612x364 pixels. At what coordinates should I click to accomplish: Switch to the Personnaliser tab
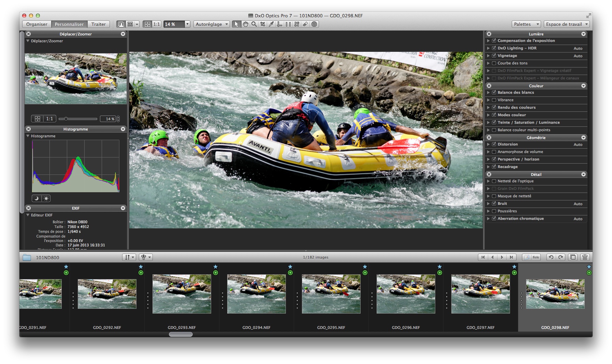[x=69, y=24]
